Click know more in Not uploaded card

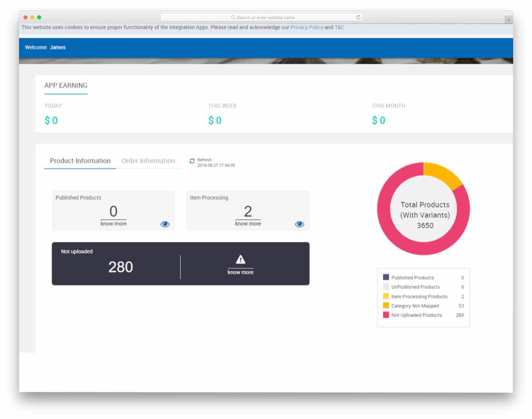(x=240, y=272)
